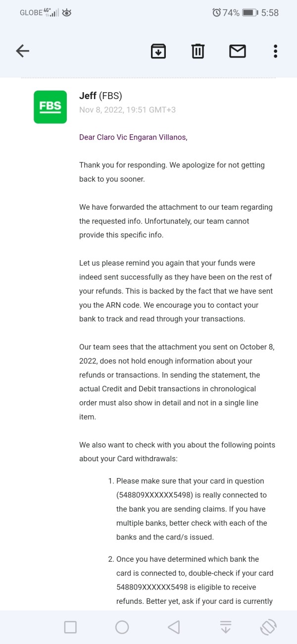Tap the greeting line Dear Claro Vic
Screen dimensions: 297x644
[133, 137]
